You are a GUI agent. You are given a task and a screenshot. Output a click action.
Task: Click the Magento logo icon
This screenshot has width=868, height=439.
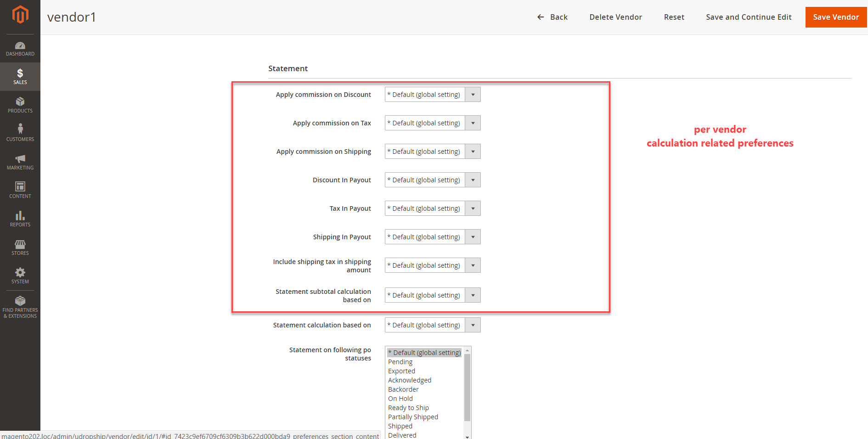pos(20,15)
